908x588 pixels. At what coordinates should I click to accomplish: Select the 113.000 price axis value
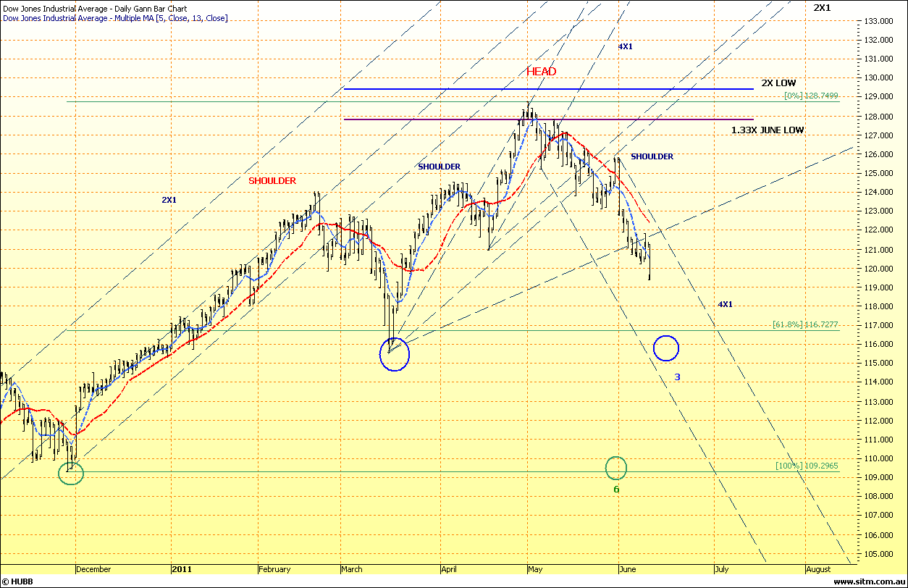point(877,402)
